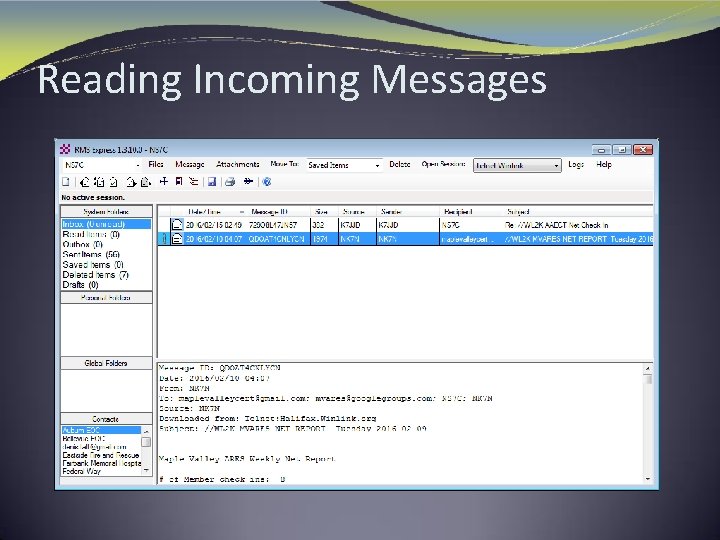720x540 pixels.
Task: Select the Drafts folder
Action: tap(80, 285)
